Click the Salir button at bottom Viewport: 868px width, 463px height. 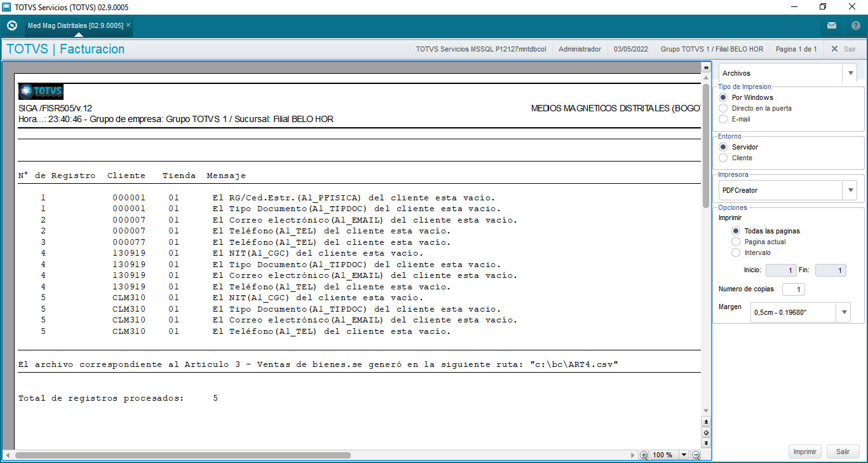[x=843, y=452]
